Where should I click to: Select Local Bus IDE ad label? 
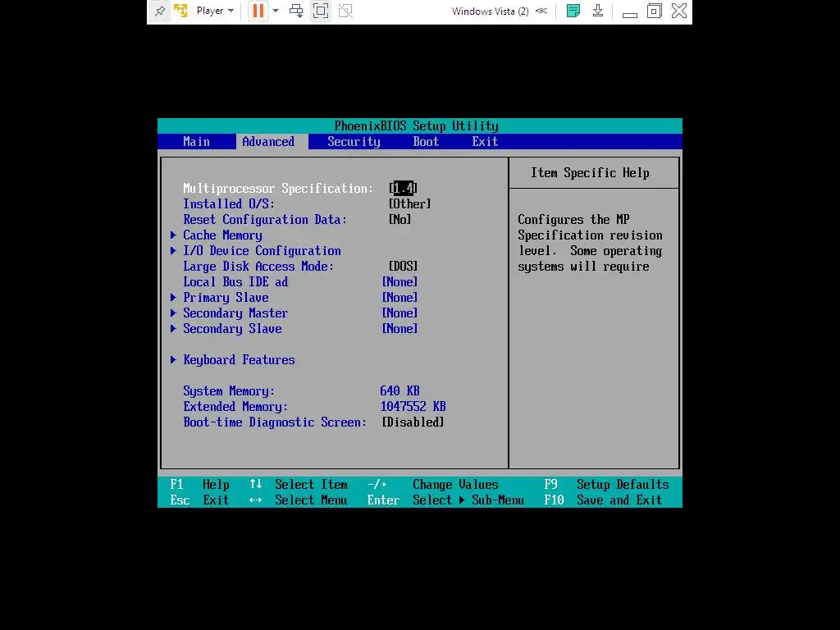coord(235,282)
